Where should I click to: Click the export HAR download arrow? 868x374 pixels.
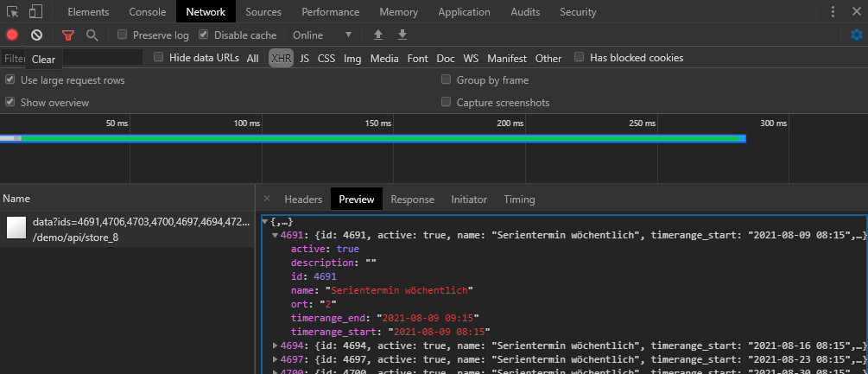[x=402, y=35]
